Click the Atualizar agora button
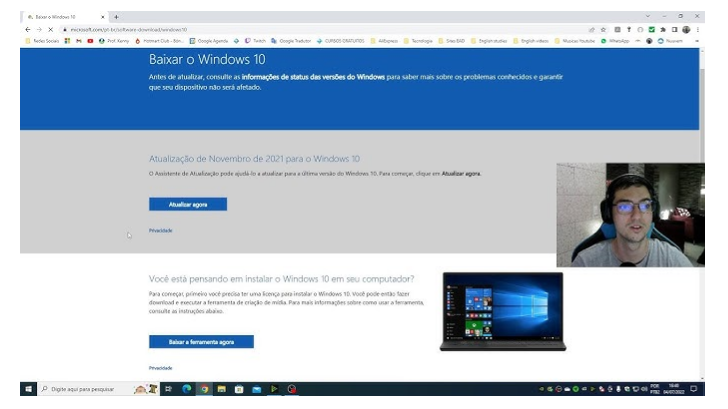Screen dimensions: 728x409 click(x=188, y=204)
